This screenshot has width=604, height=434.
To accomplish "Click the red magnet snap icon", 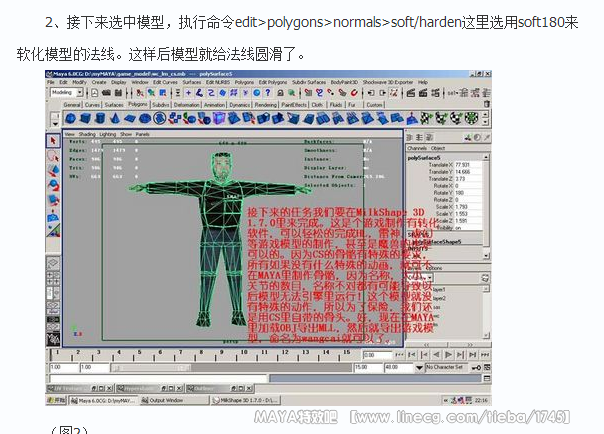I will 354,93.
